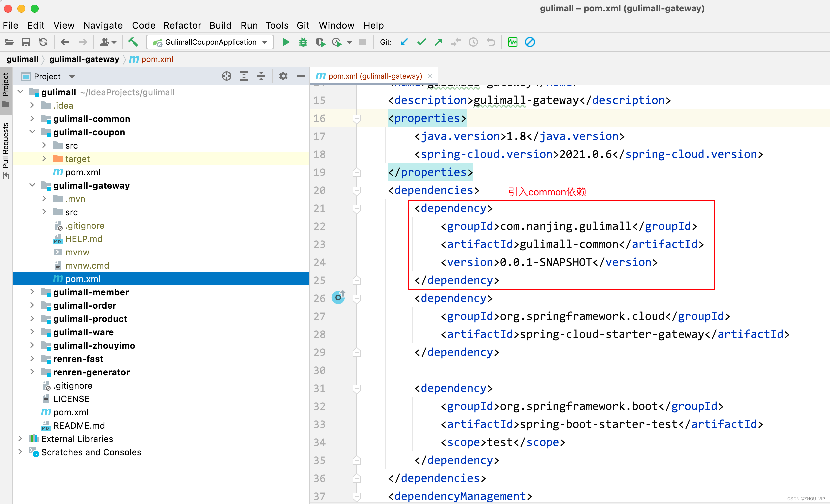Commit changes with Git checkmark icon
This screenshot has width=830, height=504.
[x=421, y=42]
